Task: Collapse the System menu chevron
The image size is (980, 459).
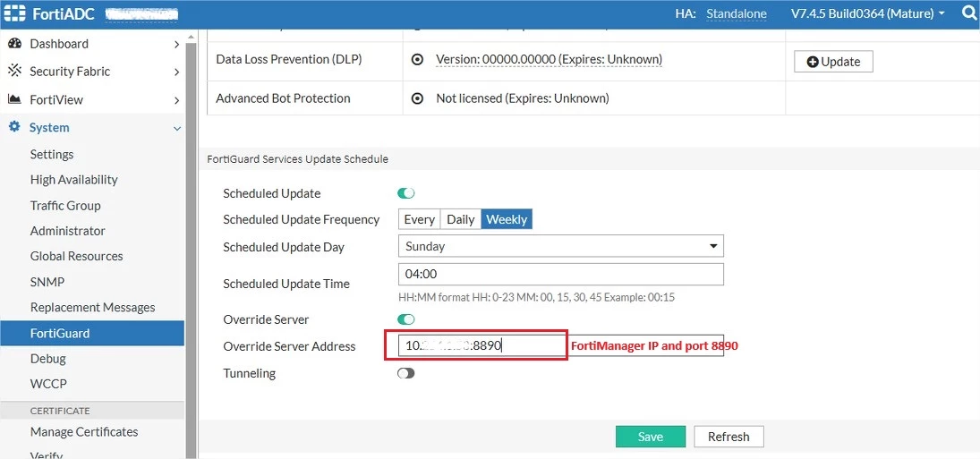Action: pos(177,128)
